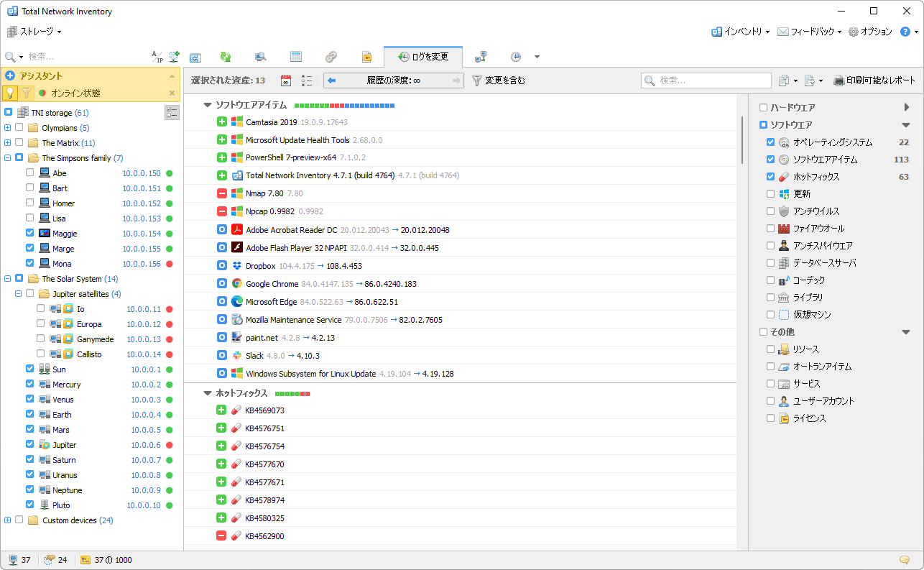The height and width of the screenshot is (570, 924).
Task: Open the オプション menu
Action: click(870, 32)
